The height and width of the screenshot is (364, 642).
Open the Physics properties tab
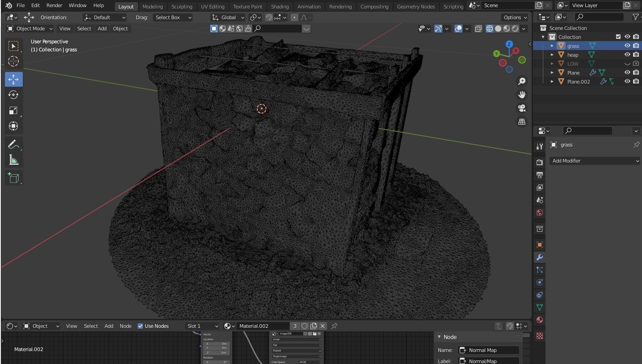(x=540, y=282)
